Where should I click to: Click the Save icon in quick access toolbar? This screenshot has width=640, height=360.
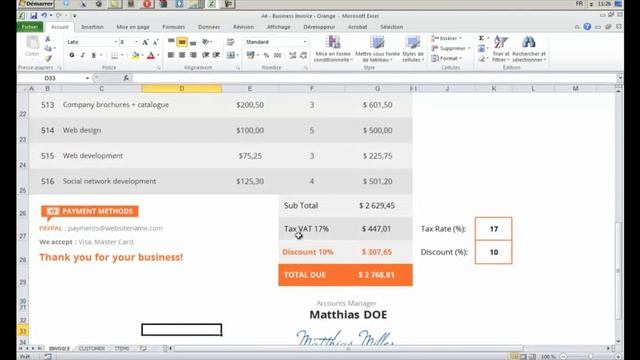click(x=33, y=16)
